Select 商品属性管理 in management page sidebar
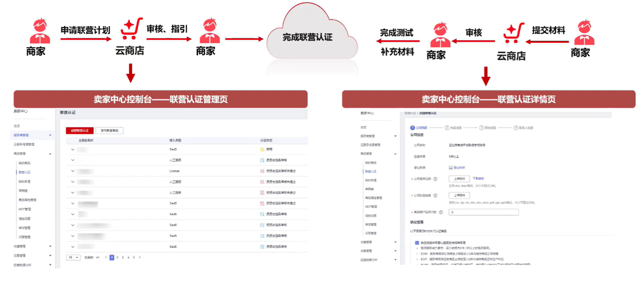Image resolution: width=644 pixels, height=285 pixels. [27, 200]
